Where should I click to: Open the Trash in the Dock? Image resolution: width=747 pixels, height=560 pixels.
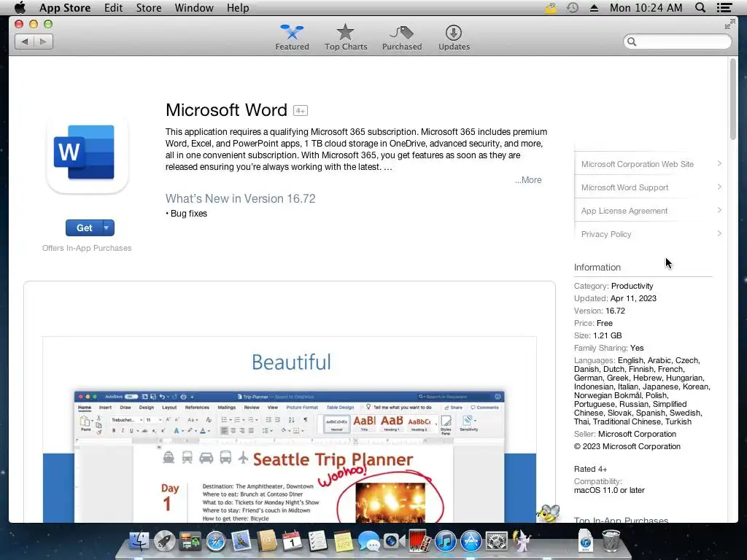(611, 540)
